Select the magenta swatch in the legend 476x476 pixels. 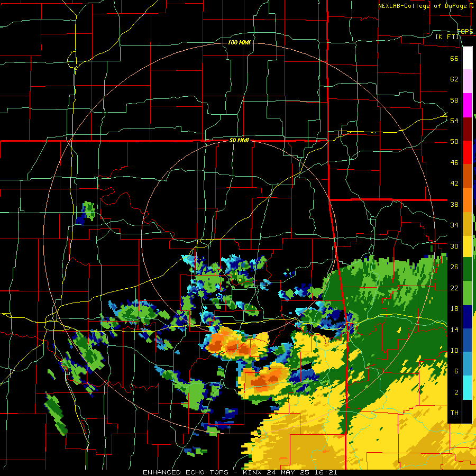click(467, 105)
